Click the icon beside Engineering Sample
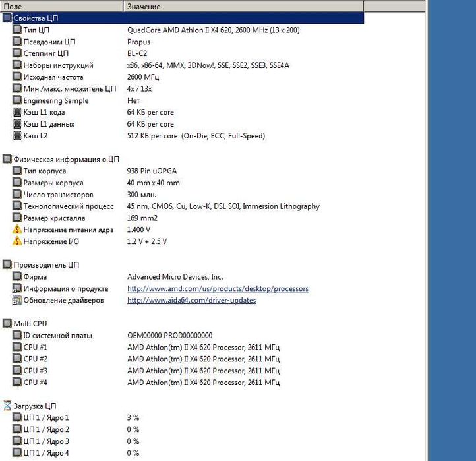 tap(17, 100)
